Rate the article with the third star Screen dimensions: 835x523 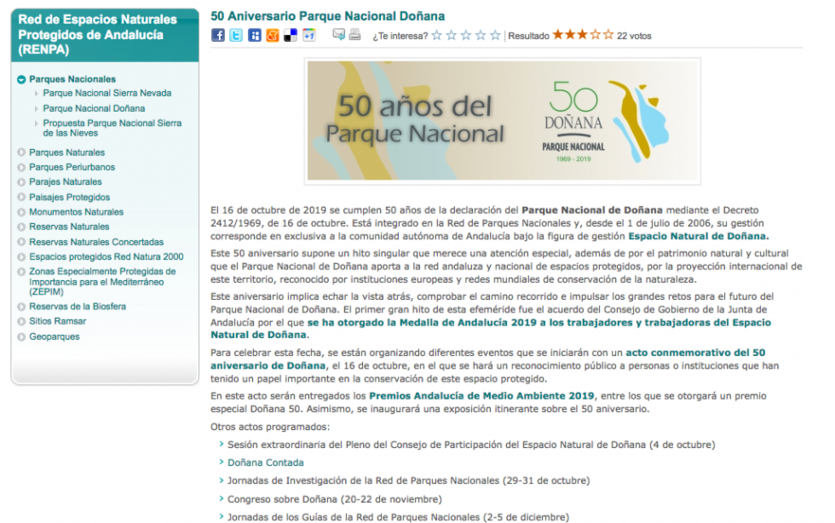pyautogui.click(x=466, y=35)
